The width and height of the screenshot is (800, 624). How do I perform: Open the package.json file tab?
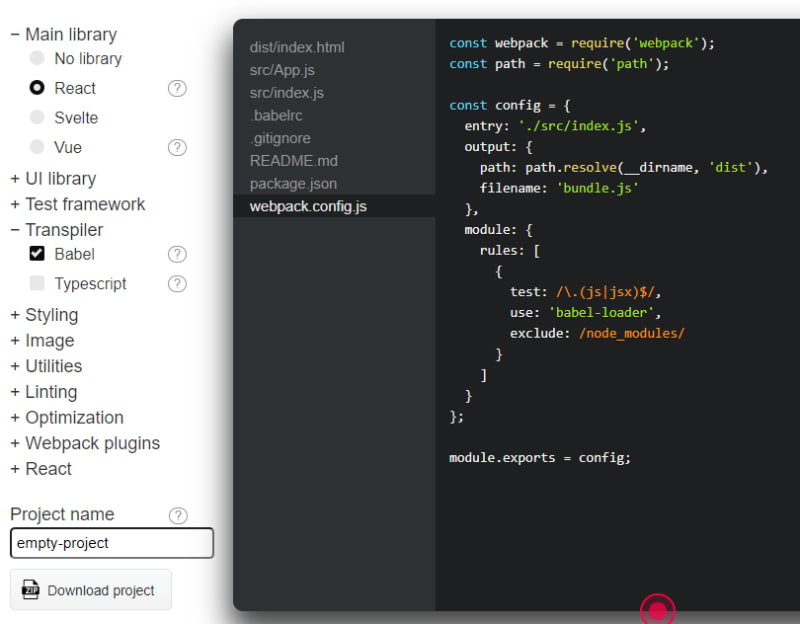(293, 184)
